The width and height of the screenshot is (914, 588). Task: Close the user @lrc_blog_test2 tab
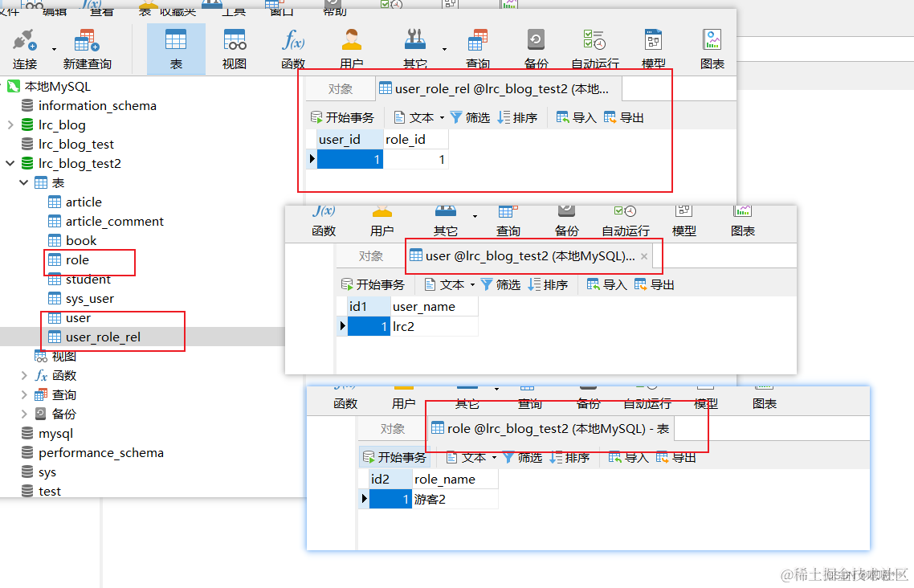coord(644,256)
